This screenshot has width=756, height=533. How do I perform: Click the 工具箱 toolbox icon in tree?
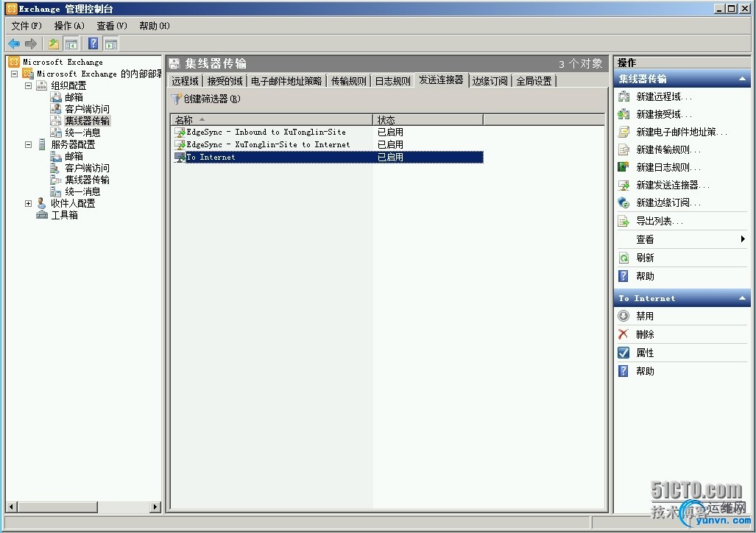pyautogui.click(x=43, y=215)
